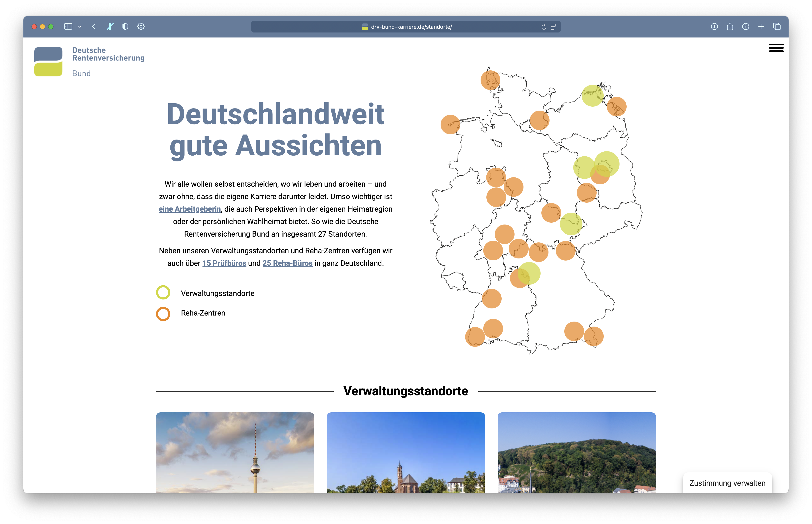Open the forested hill photo card

click(x=576, y=453)
